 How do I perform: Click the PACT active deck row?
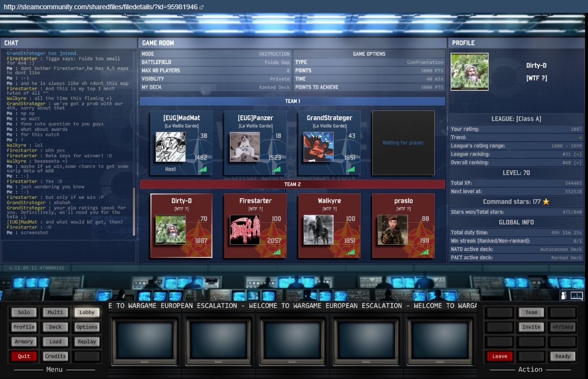(516, 257)
